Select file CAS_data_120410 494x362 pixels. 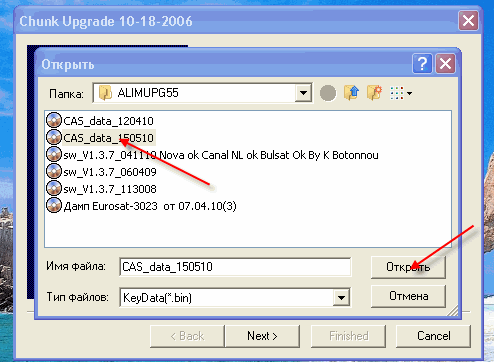[108, 121]
